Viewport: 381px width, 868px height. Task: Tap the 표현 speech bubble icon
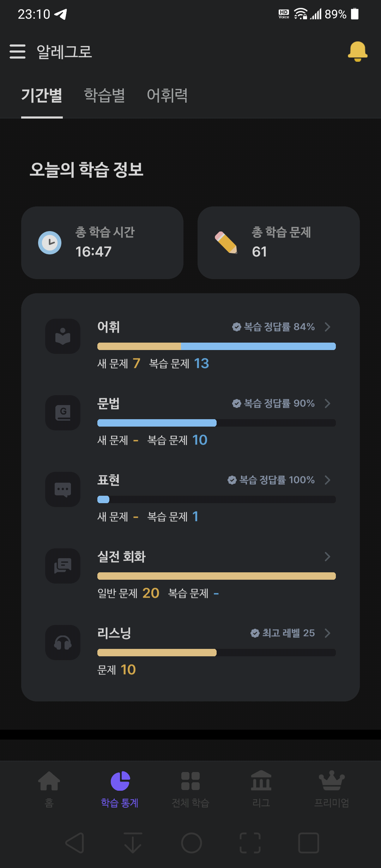click(63, 489)
